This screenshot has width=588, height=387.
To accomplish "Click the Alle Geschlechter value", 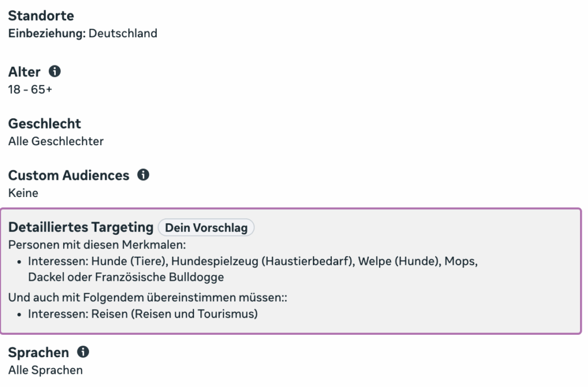I will (56, 141).
